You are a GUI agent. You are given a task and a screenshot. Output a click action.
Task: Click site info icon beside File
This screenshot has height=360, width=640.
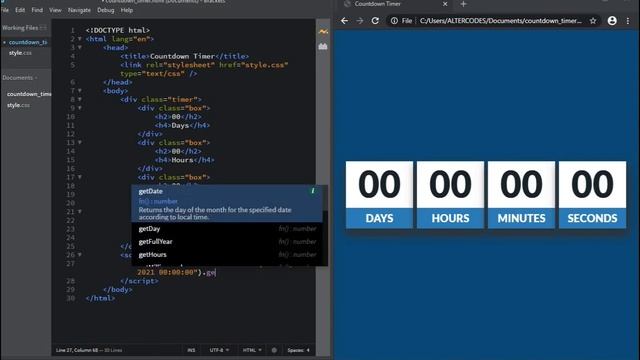394,21
